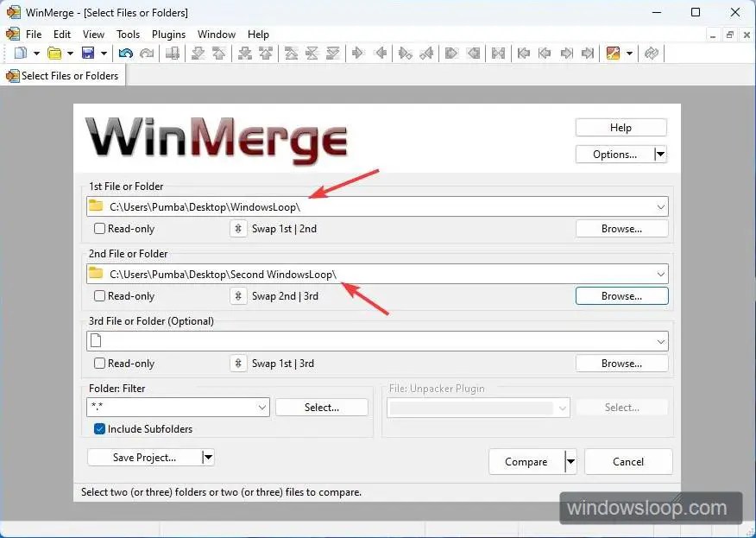The image size is (756, 538).
Task: Click the Auto Merge toolbar icon
Action: pyautogui.click(x=498, y=53)
